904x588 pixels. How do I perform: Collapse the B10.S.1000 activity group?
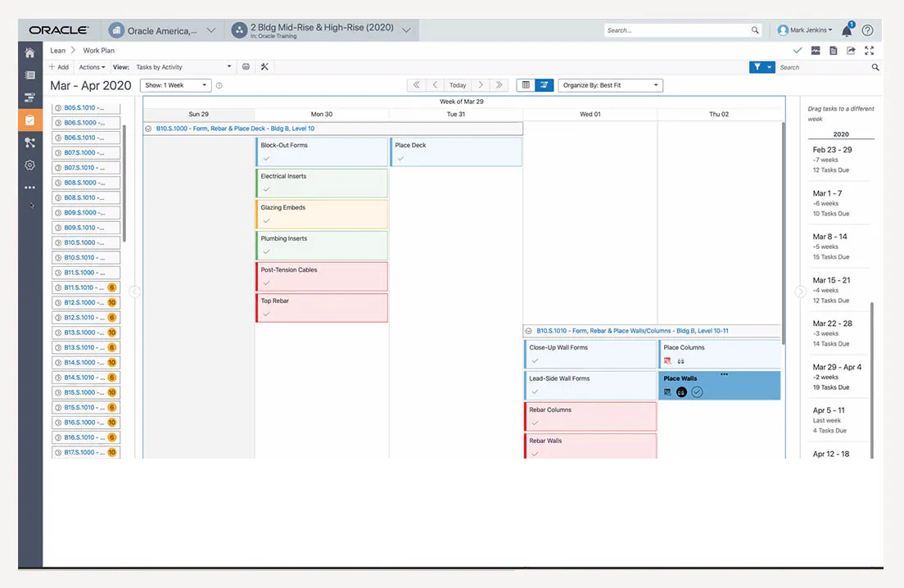[x=148, y=129]
